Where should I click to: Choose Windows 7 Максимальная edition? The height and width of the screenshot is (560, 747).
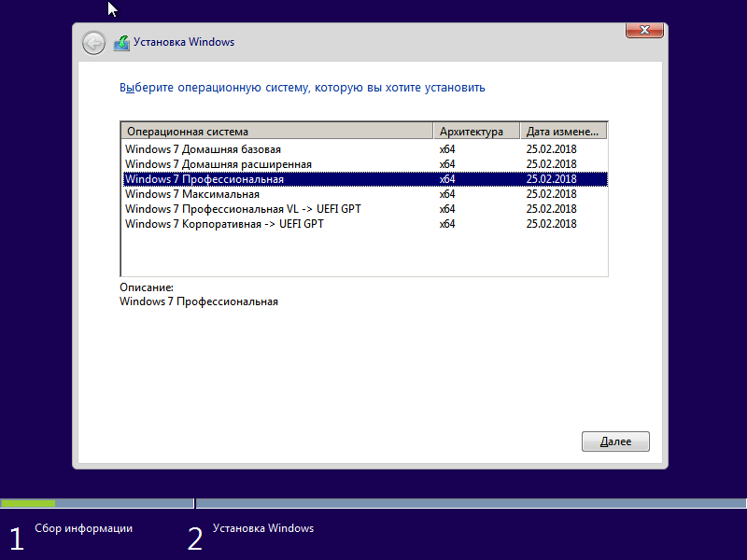(x=365, y=194)
